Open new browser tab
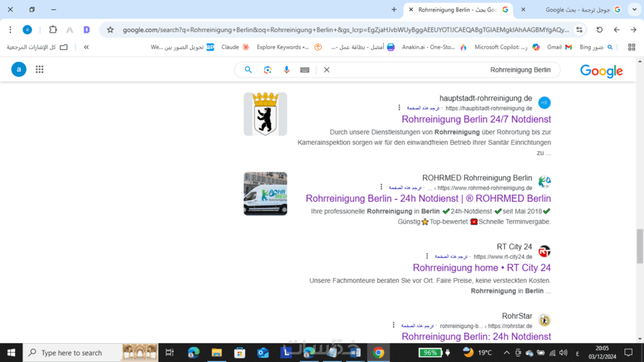644x362 pixels. coord(394,9)
